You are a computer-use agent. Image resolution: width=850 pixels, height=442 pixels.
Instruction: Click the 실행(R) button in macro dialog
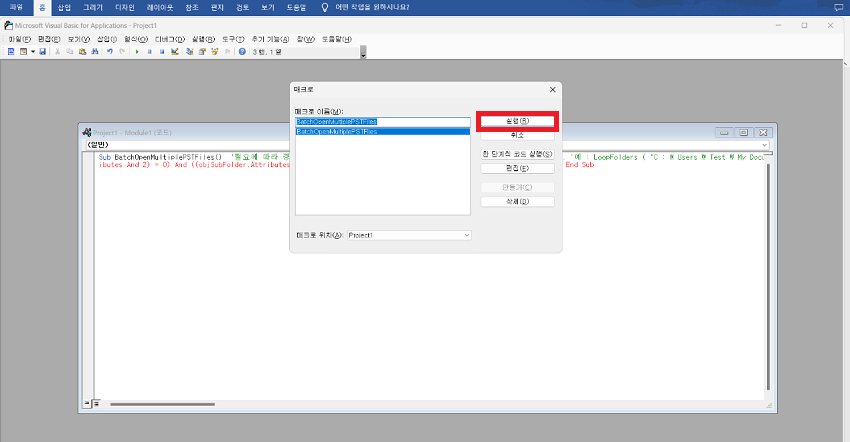[x=517, y=121]
